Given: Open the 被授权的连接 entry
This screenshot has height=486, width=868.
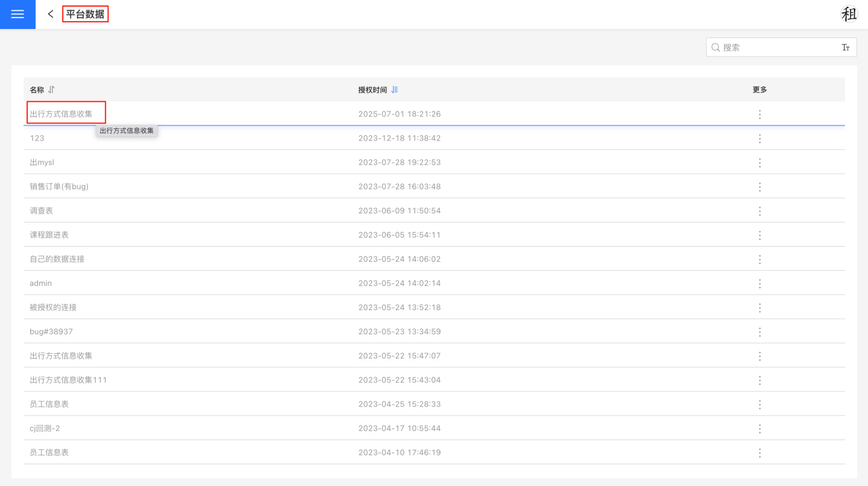Looking at the screenshot, I should coord(53,308).
